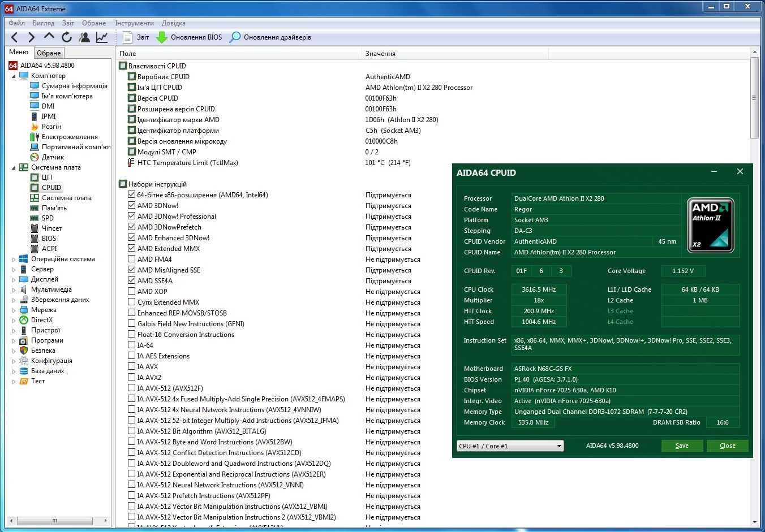Expand the Мережа tree node
Screen dimensions: 765x532
[x=14, y=310]
